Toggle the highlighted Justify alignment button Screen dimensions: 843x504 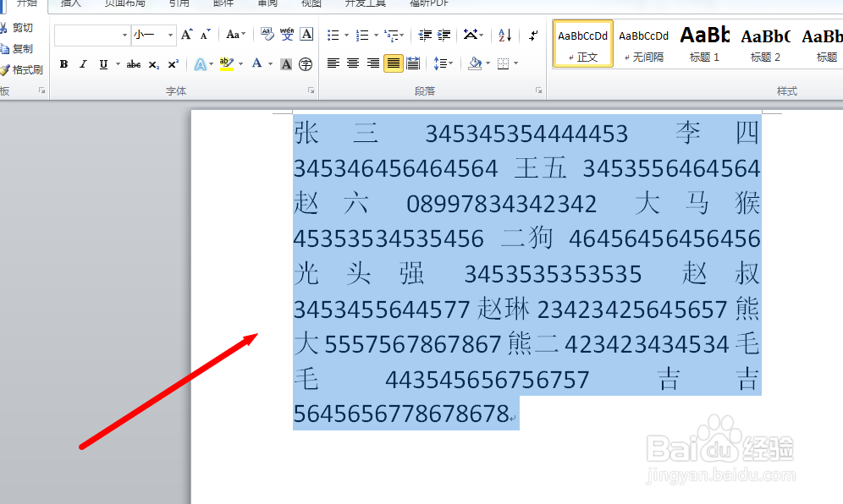(394, 64)
